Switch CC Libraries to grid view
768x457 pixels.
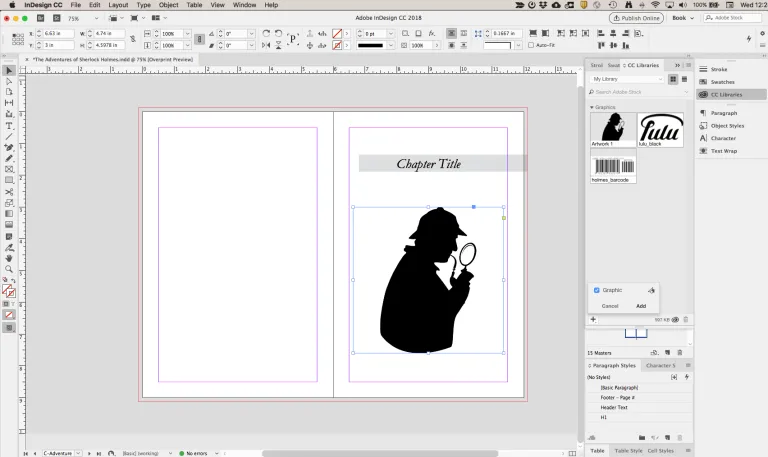point(673,79)
